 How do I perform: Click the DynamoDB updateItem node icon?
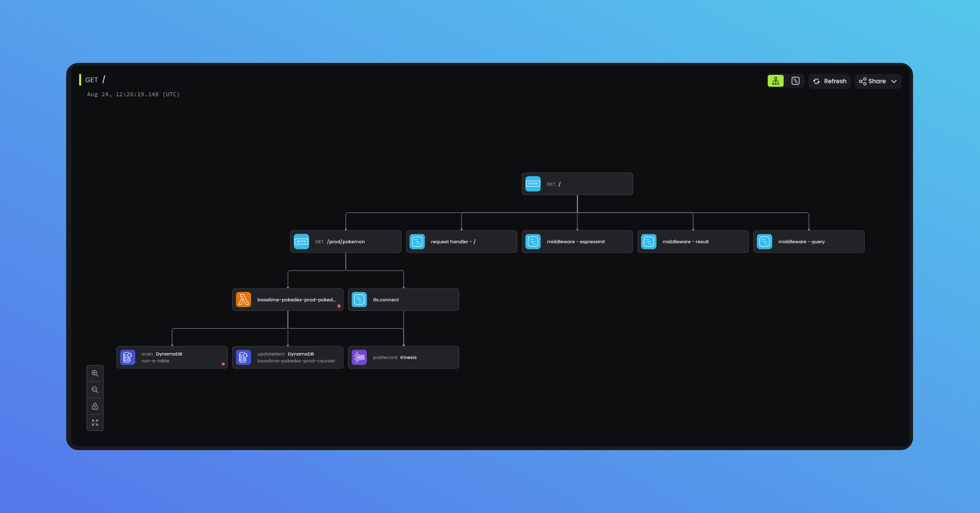pyautogui.click(x=244, y=357)
